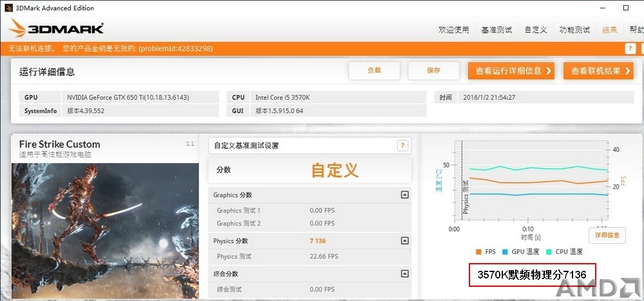Open the 帮助 tab
Screen dimensions: 644x301
pyautogui.click(x=637, y=30)
